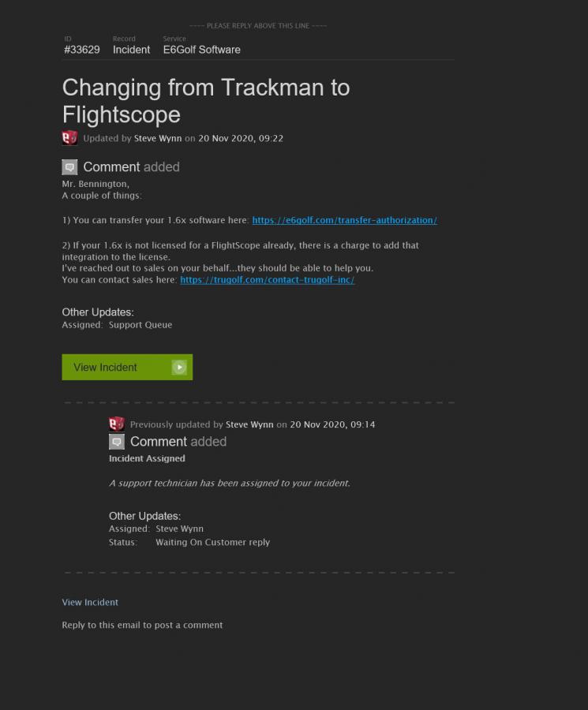The height and width of the screenshot is (710, 588).
Task: Open the e6golf transfer-authorization link
Action: 345,220
